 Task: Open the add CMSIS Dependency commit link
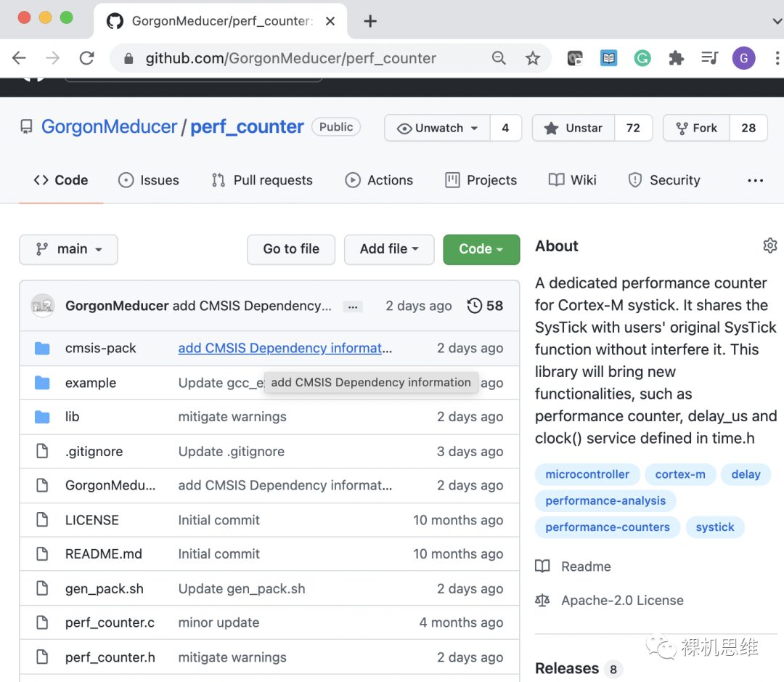285,348
